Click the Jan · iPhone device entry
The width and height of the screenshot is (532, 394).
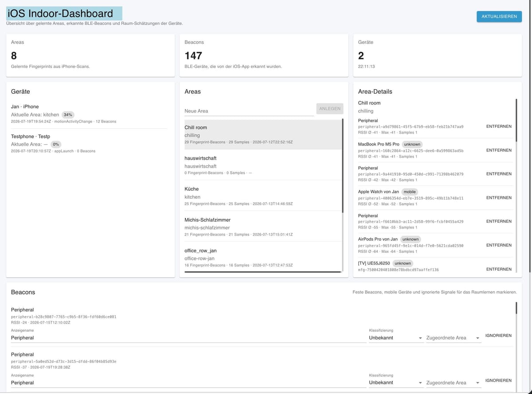pos(89,114)
